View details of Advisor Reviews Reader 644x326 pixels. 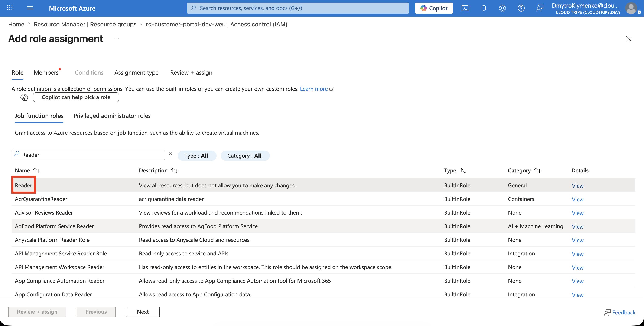pyautogui.click(x=578, y=213)
